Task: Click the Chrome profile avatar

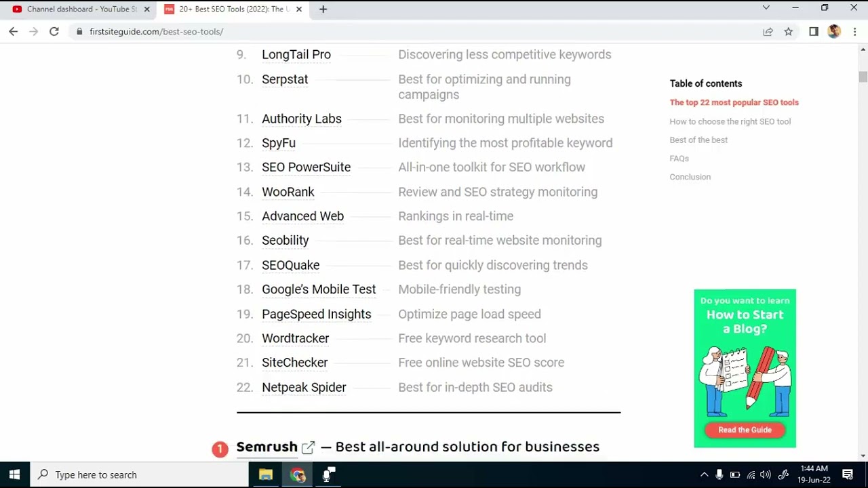Action: pyautogui.click(x=833, y=32)
